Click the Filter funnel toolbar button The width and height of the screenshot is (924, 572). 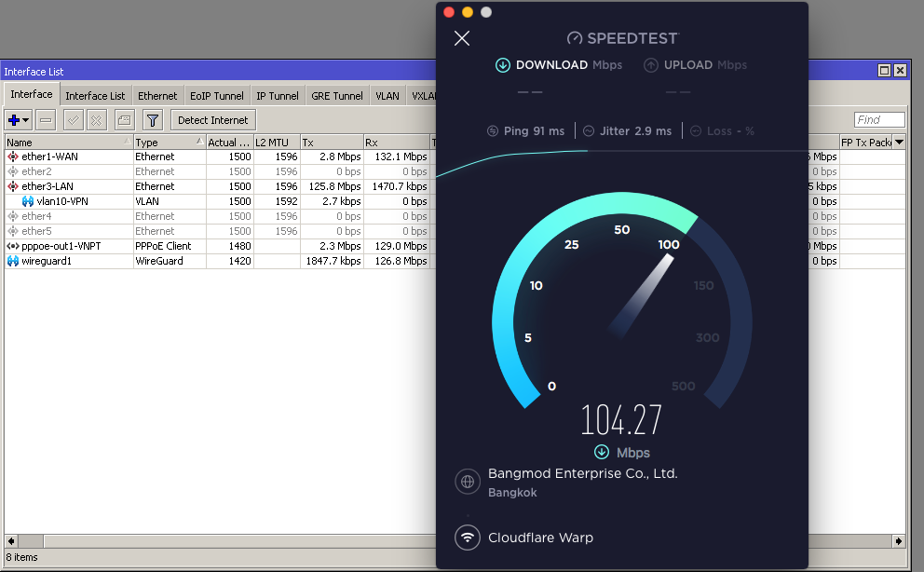pos(153,120)
